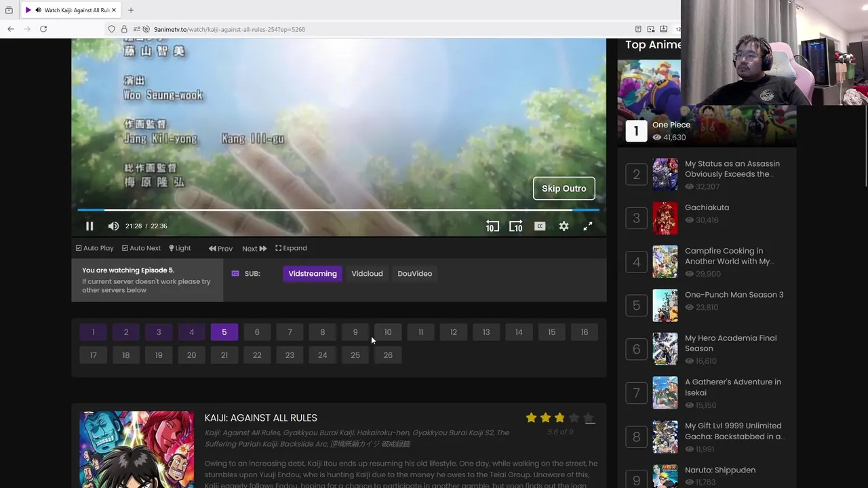This screenshot has width=868, height=488.
Task: Select the DouVideo server
Action: tap(415, 274)
